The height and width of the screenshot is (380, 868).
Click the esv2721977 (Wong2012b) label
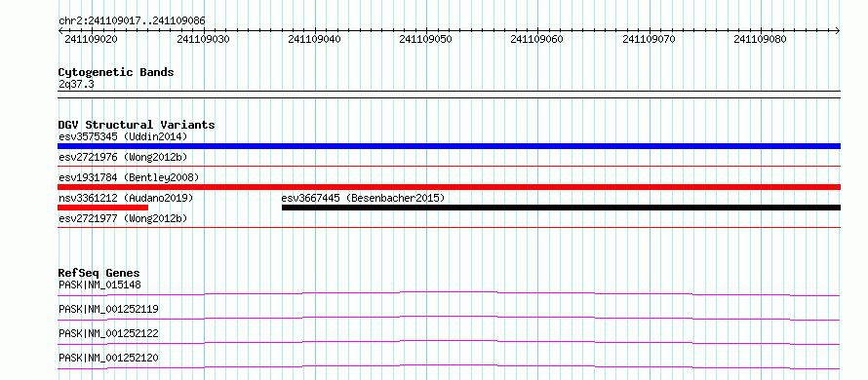[123, 218]
